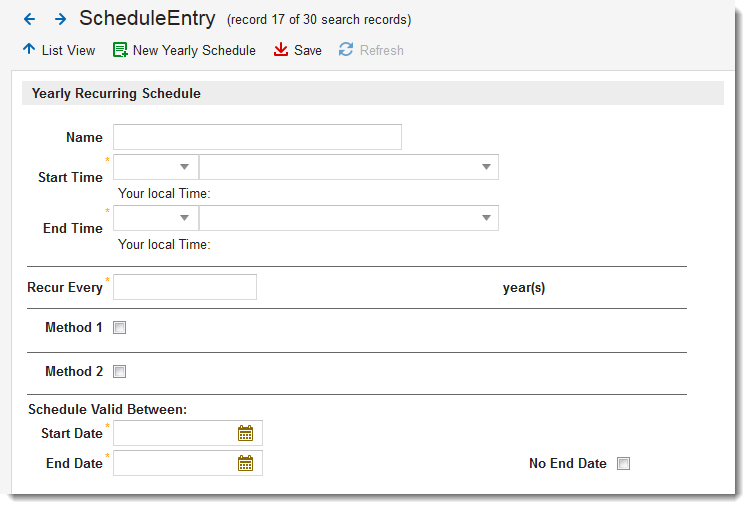Click the New Yearly Schedule label

tap(194, 50)
